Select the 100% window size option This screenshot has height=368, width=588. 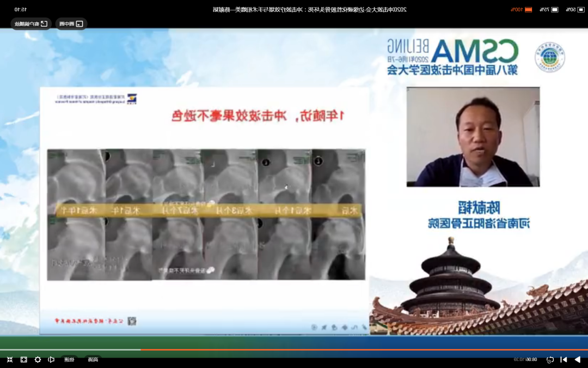520,9
